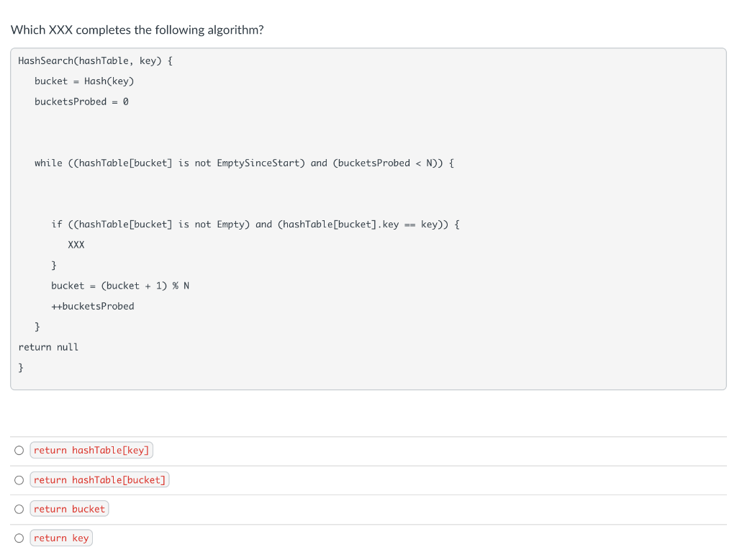
Task: Click the "return hashTable[key]" answer label
Action: point(91,450)
